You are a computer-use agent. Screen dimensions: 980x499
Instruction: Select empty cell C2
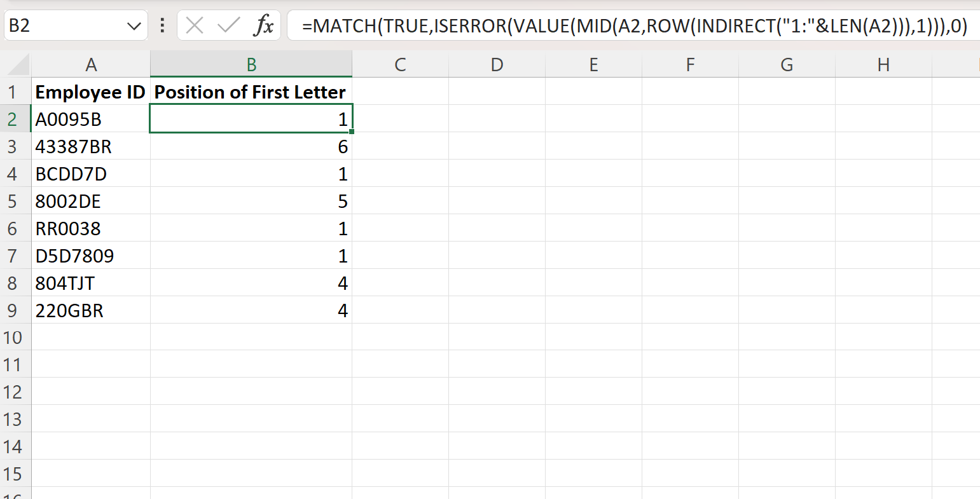[x=401, y=119]
